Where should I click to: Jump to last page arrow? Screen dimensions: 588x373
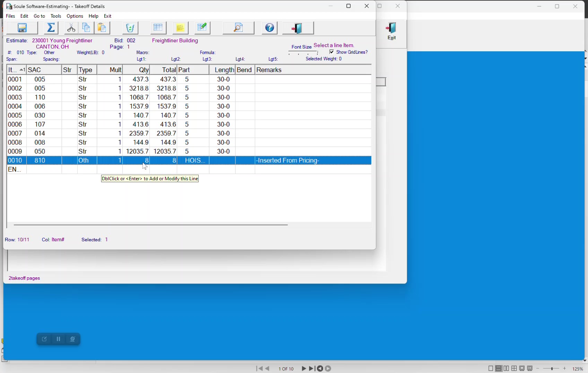click(x=312, y=368)
